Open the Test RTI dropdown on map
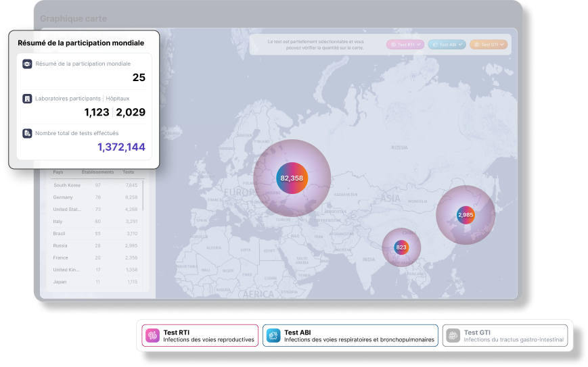Viewport: 588px width, 367px height. point(405,45)
